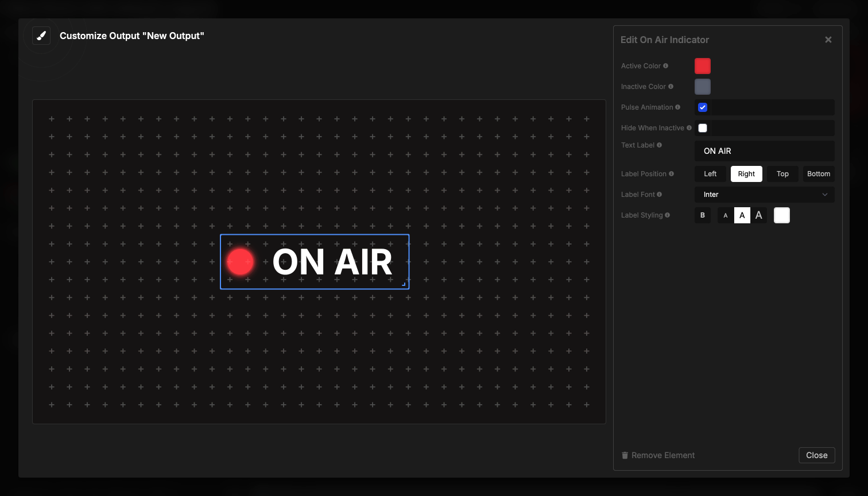This screenshot has width=868, height=496.
Task: Click the info icon beside Active Color
Action: (666, 65)
